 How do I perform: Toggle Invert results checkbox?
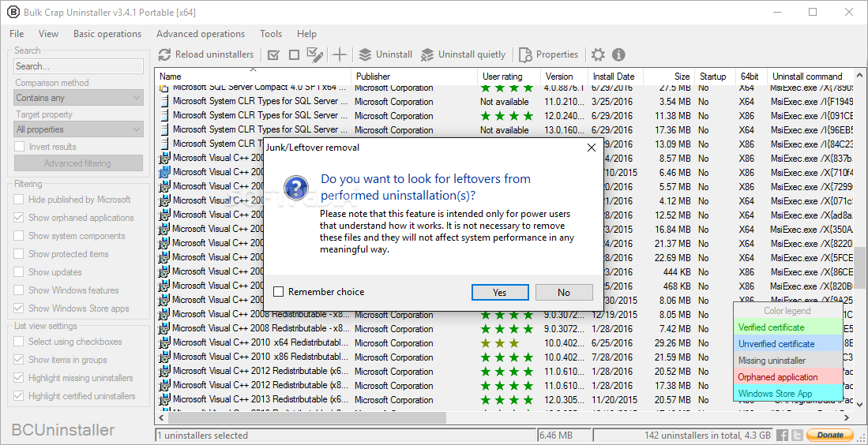(x=20, y=147)
